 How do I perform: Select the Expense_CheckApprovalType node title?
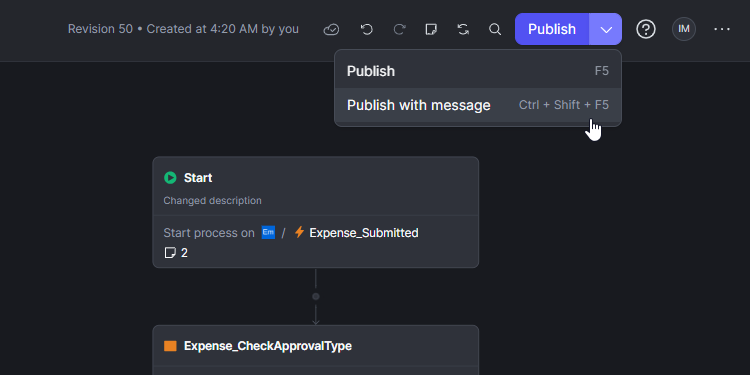(268, 346)
